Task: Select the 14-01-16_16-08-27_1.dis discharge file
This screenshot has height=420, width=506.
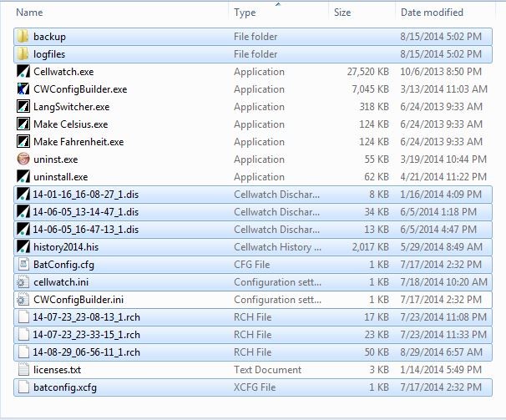Action: [85, 195]
